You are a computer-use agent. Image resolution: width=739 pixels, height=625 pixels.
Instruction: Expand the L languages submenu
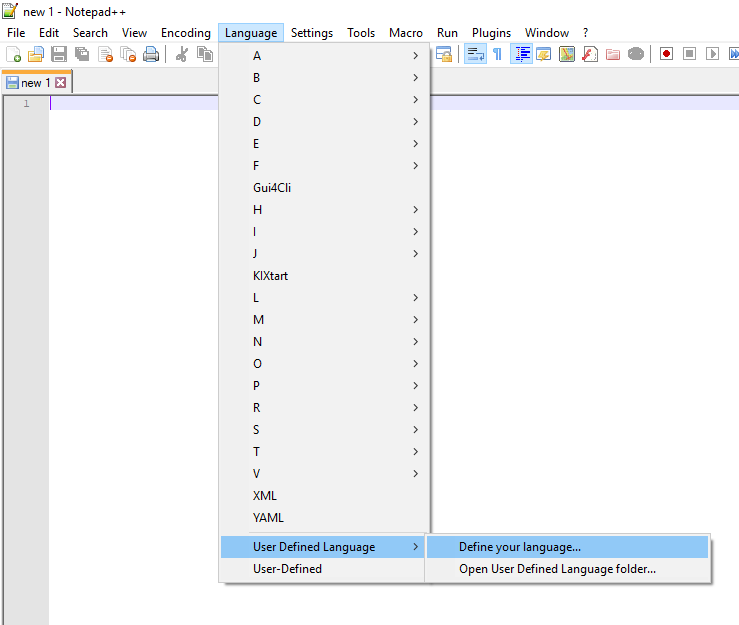(x=325, y=298)
